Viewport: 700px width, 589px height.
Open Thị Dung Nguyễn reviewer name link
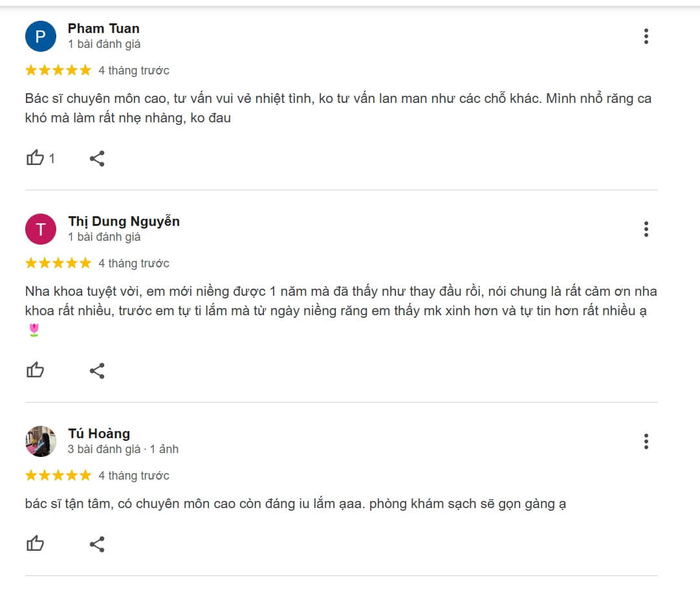tap(124, 221)
